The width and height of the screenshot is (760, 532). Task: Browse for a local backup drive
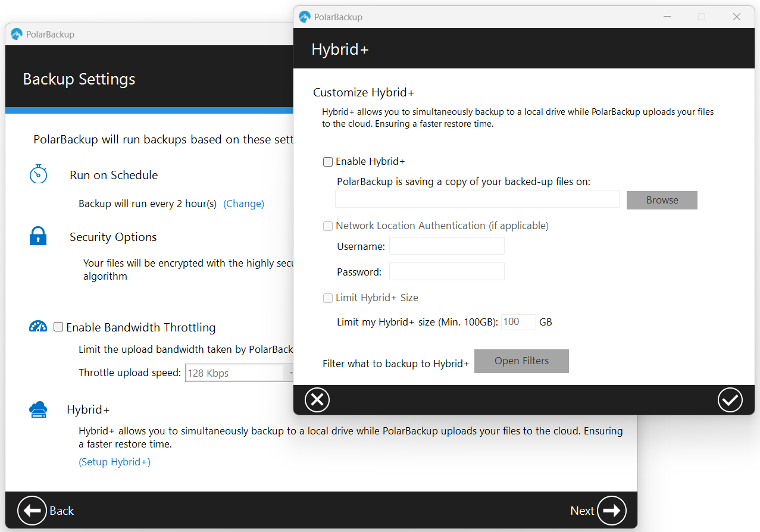[662, 200]
